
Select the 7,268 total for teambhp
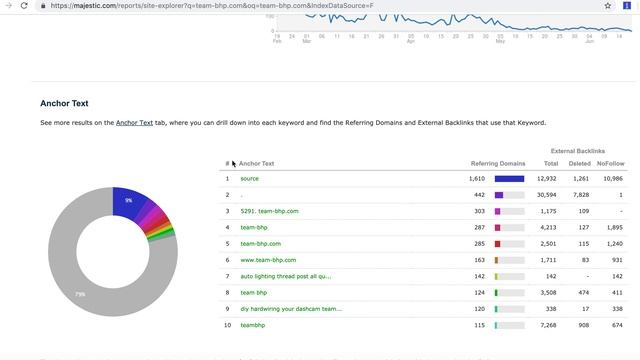[548, 325]
